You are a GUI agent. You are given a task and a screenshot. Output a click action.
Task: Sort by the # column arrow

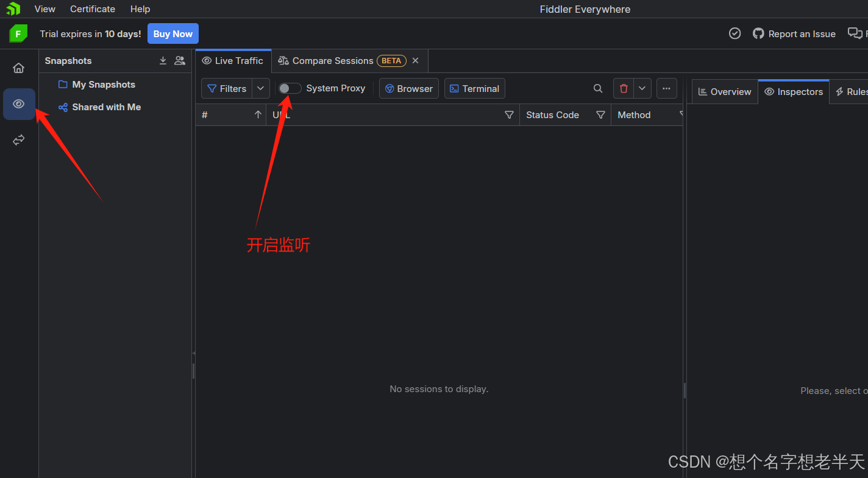(x=258, y=115)
